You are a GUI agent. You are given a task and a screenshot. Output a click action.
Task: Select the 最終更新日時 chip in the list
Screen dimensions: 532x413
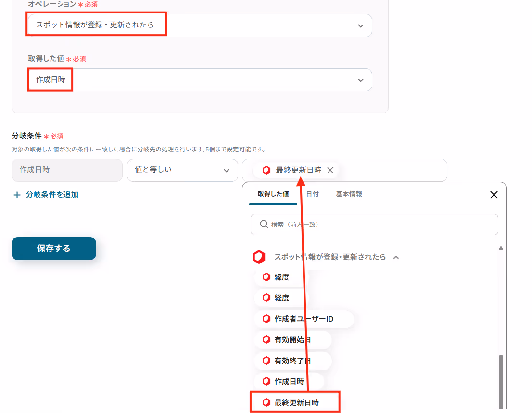(x=295, y=402)
